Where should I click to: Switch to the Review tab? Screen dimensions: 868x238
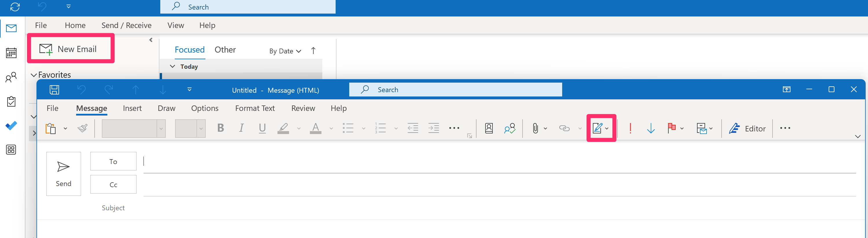(x=303, y=108)
